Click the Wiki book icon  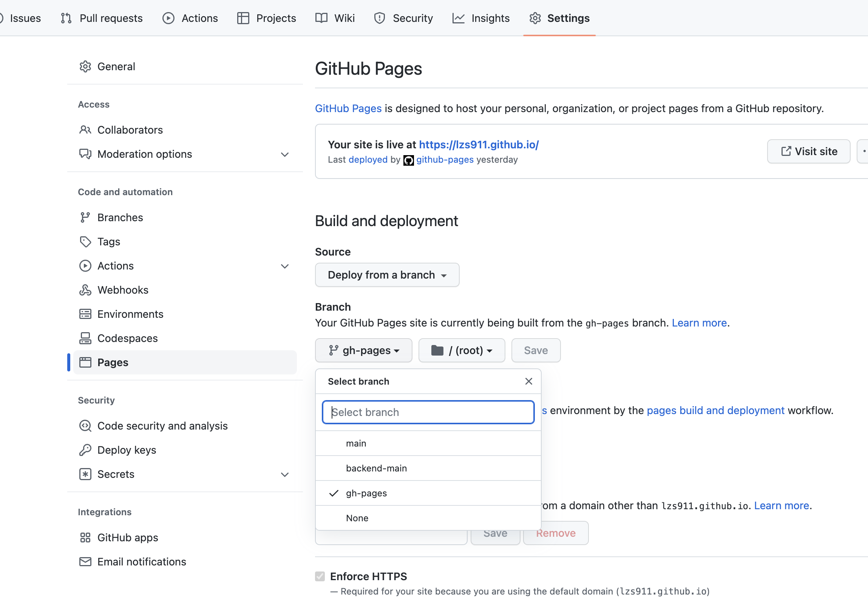tap(321, 18)
